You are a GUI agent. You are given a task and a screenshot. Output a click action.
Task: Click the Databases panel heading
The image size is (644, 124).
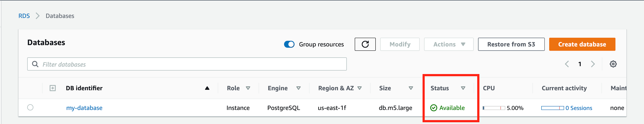click(x=46, y=42)
